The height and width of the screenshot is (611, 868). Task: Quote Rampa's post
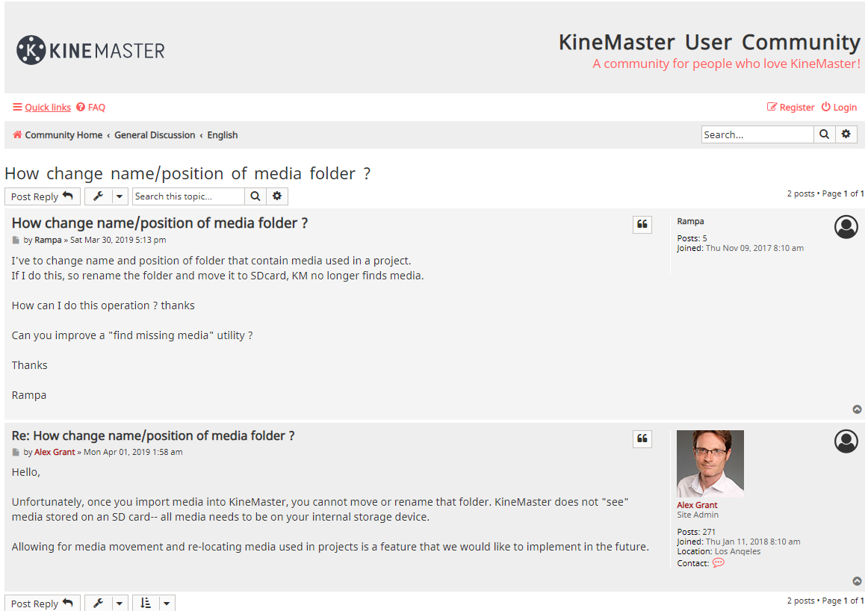point(642,224)
